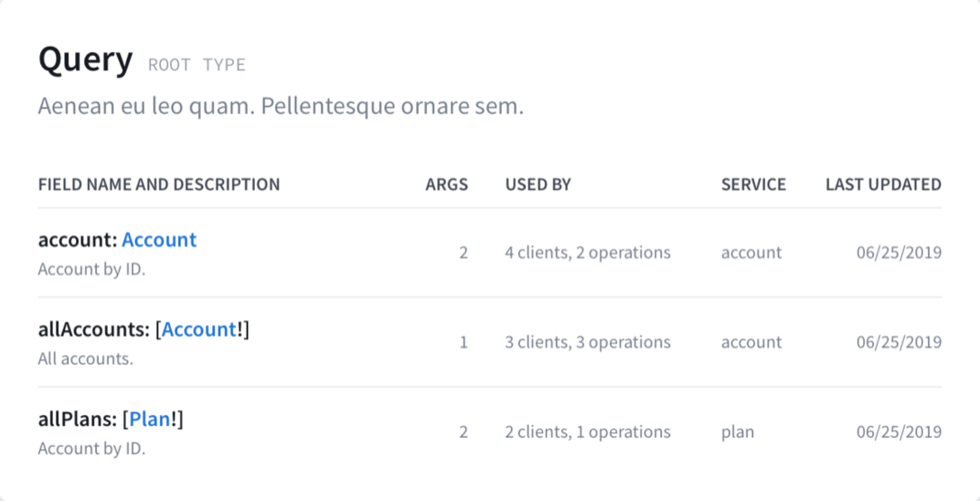Open the Plan type link
This screenshot has width=980, height=501.
pyautogui.click(x=150, y=419)
